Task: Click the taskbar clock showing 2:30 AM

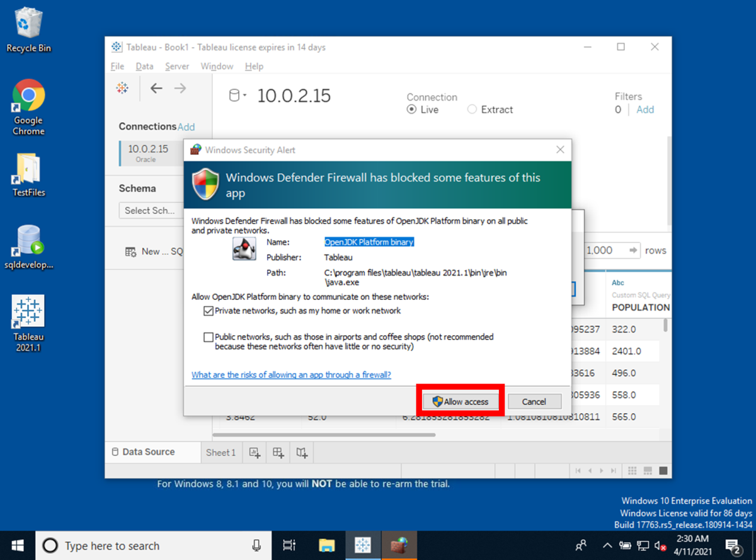Action: point(694,546)
